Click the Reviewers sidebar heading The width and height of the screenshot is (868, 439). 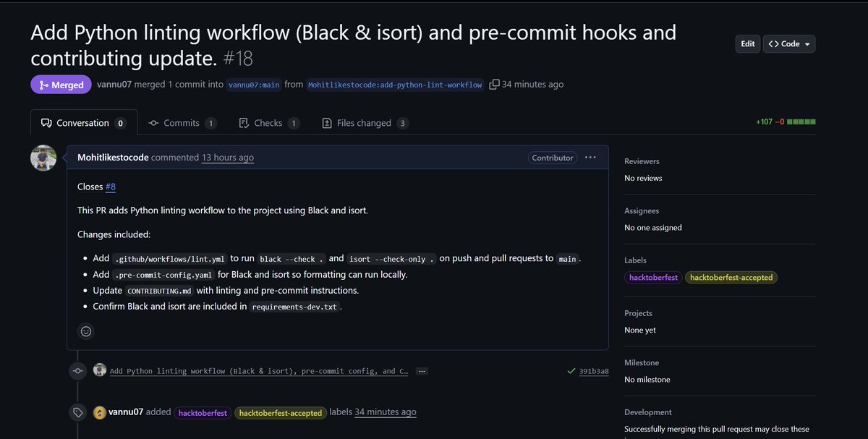click(642, 161)
